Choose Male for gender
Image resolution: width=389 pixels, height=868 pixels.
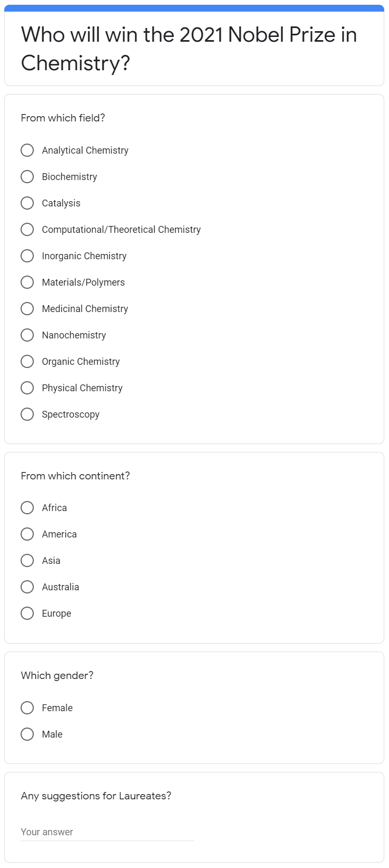[x=27, y=734]
